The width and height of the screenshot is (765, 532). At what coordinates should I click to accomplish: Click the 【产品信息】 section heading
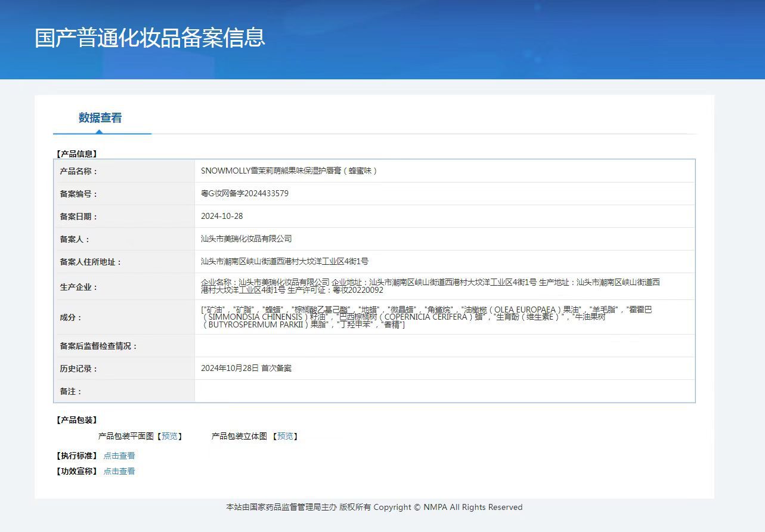coord(76,154)
